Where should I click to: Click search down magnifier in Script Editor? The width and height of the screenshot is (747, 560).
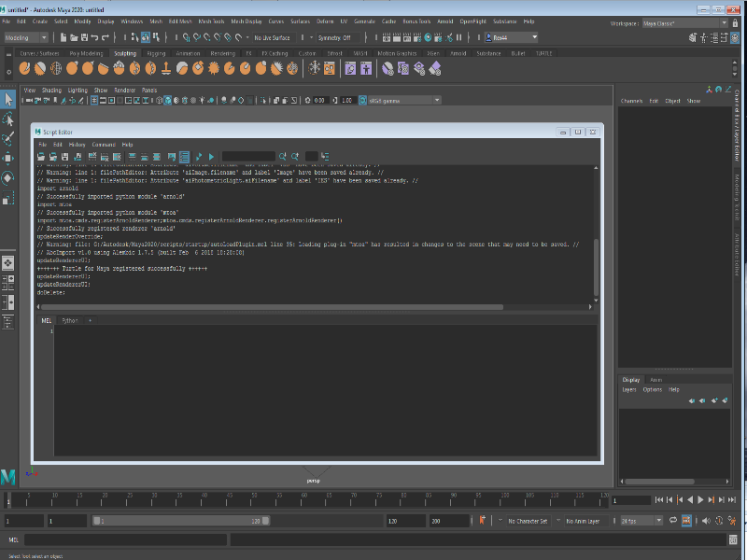pos(283,156)
